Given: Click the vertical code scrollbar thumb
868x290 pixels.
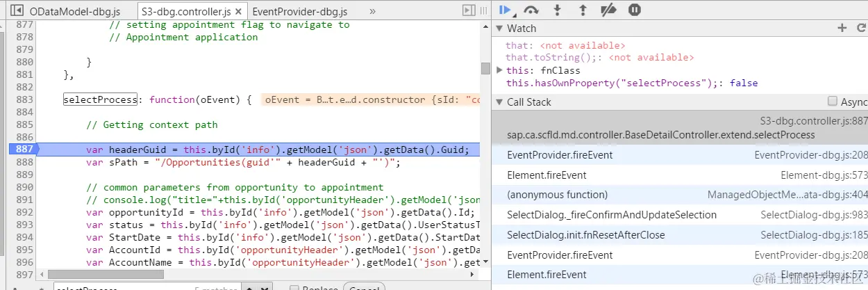Looking at the screenshot, I should click(x=485, y=67).
